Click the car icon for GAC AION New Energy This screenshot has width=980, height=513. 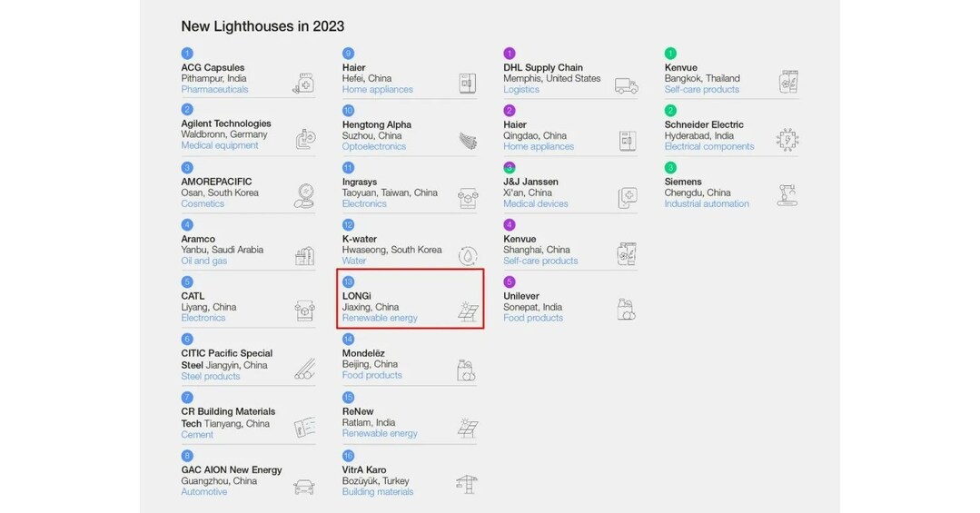pos(304,486)
